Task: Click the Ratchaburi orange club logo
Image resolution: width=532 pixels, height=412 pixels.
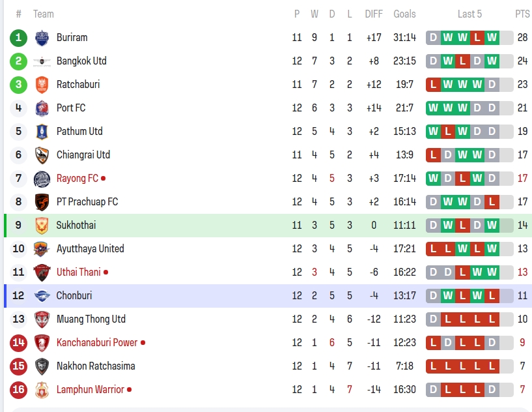Action: [x=42, y=85]
